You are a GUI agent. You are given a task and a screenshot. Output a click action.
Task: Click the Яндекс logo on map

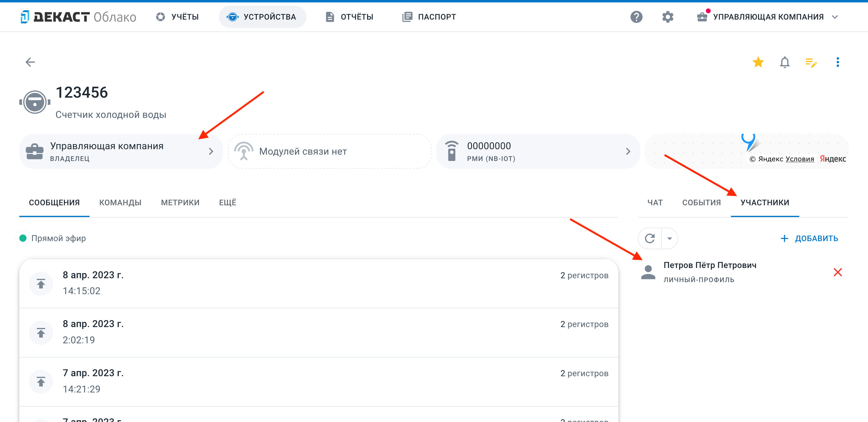click(833, 159)
